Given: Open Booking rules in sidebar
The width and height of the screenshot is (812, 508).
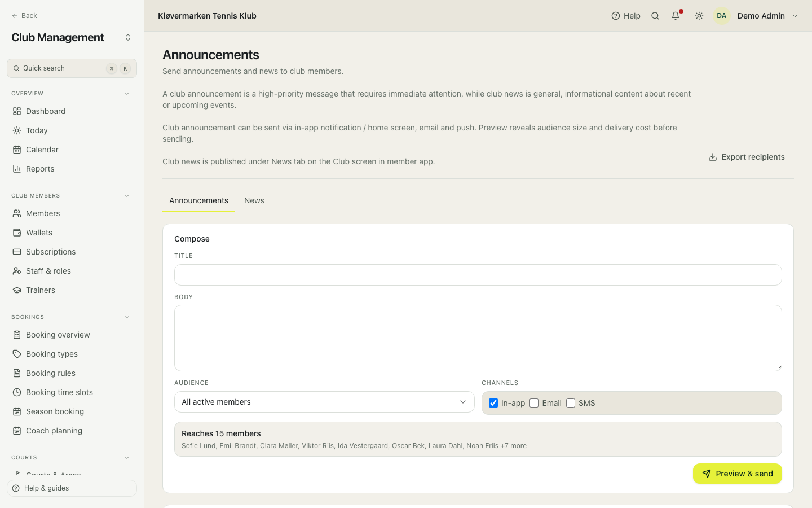Looking at the screenshot, I should point(72,373).
